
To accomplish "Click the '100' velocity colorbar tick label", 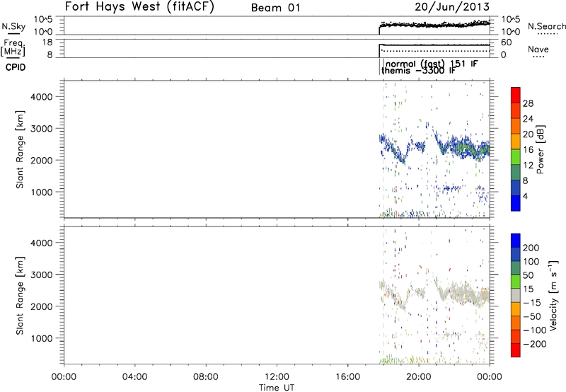I will pos(531,262).
